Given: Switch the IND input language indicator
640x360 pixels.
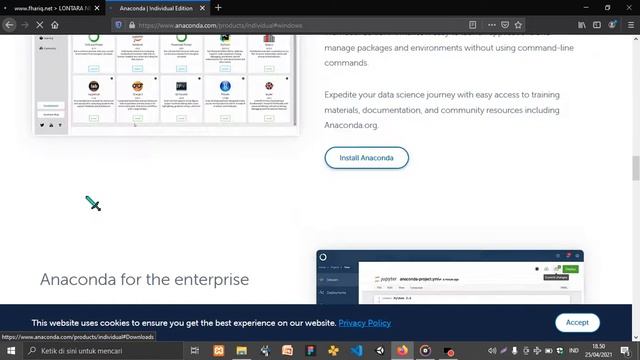Looking at the screenshot, I should pyautogui.click(x=573, y=351).
